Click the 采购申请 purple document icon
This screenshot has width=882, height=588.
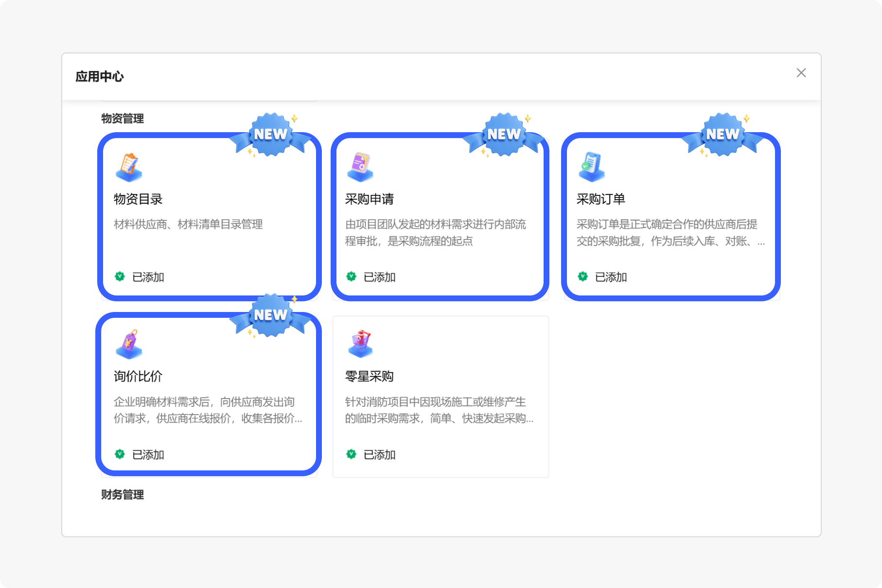(x=360, y=167)
